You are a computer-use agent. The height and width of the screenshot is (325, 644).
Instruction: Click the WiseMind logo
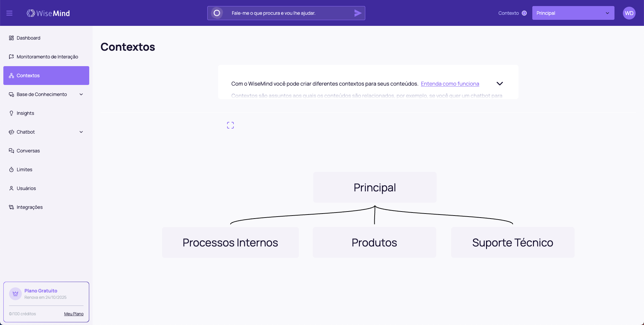pos(48,13)
